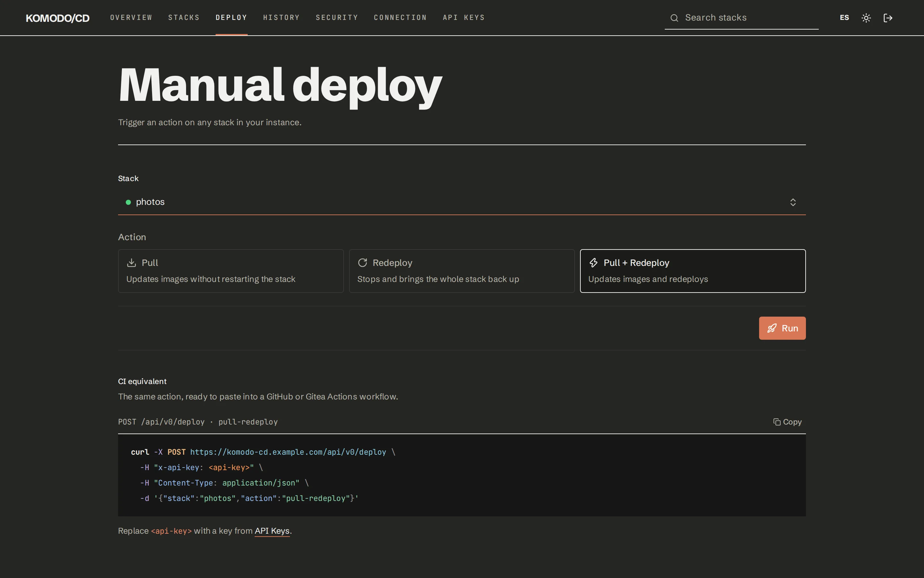Select the Deploy tab
This screenshot has height=578, width=924.
coord(231,18)
